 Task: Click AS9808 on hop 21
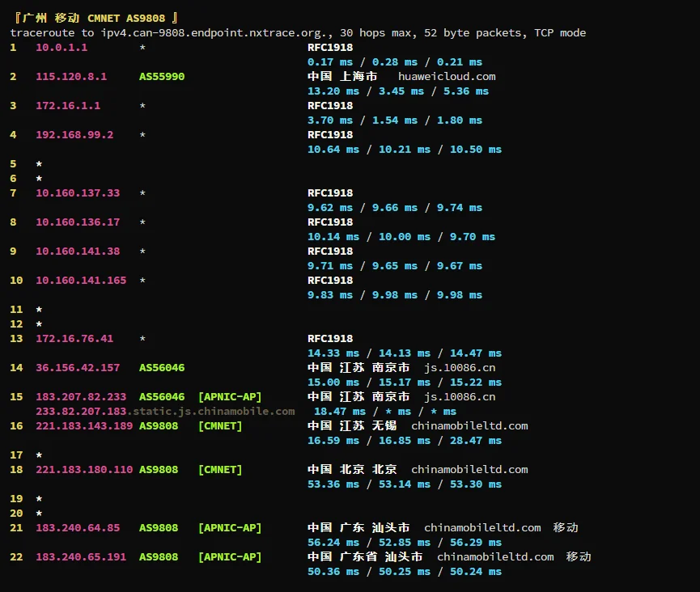click(x=159, y=528)
